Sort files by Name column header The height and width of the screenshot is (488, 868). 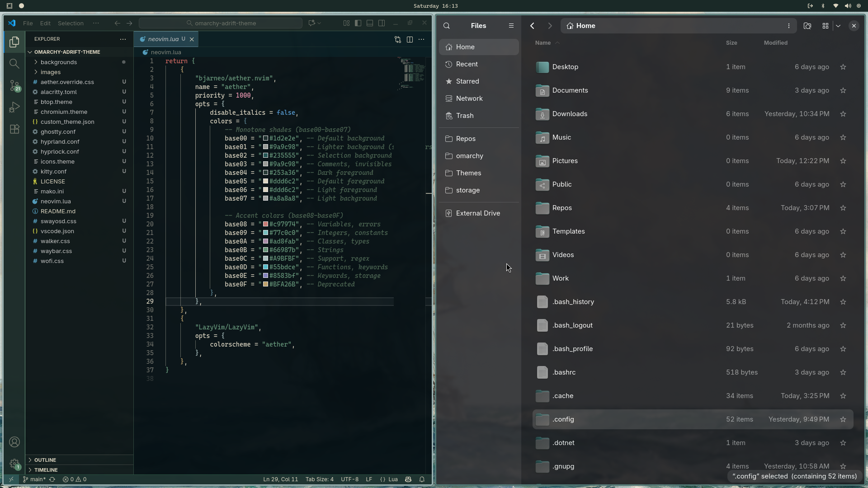[x=542, y=43]
